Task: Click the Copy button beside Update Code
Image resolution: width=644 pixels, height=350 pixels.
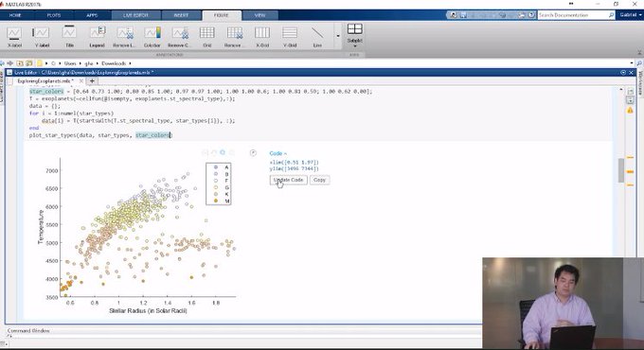Action: tap(319, 180)
